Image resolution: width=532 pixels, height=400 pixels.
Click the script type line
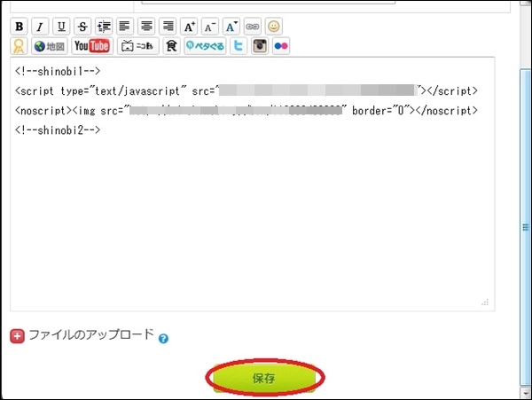[246, 91]
